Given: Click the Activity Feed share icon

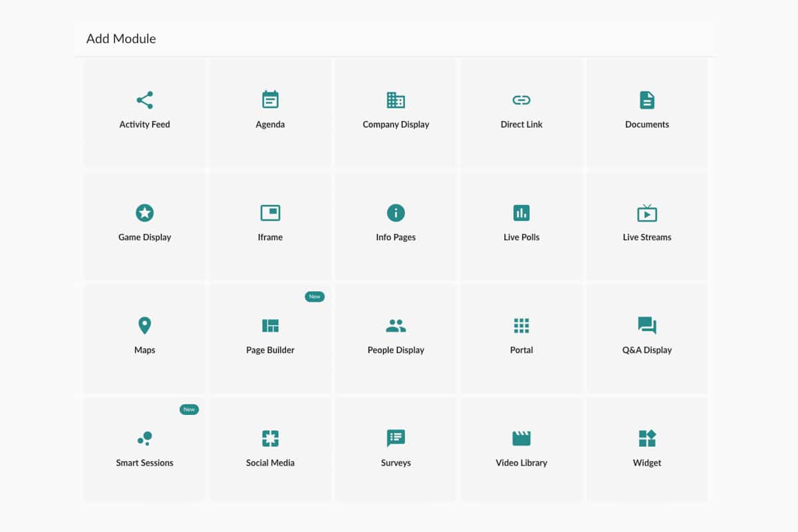Looking at the screenshot, I should point(144,100).
